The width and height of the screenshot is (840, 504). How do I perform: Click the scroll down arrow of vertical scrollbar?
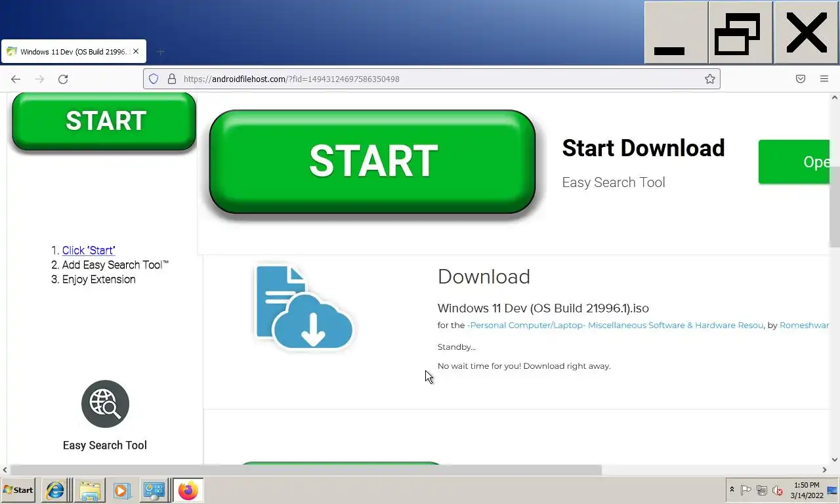(x=835, y=459)
